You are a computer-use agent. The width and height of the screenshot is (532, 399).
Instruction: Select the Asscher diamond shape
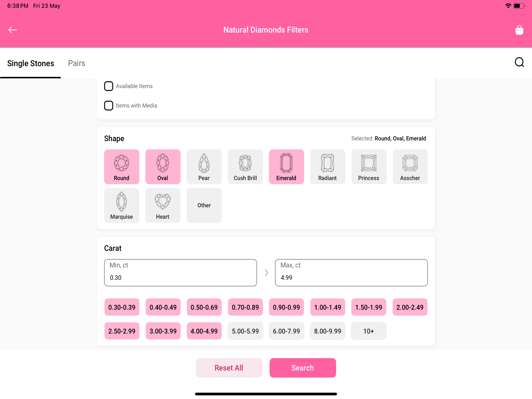(410, 167)
